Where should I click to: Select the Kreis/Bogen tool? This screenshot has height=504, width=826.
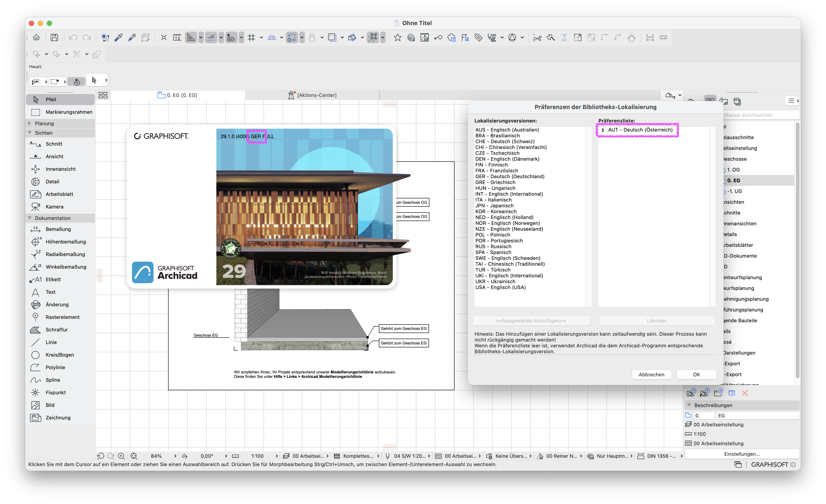click(60, 355)
